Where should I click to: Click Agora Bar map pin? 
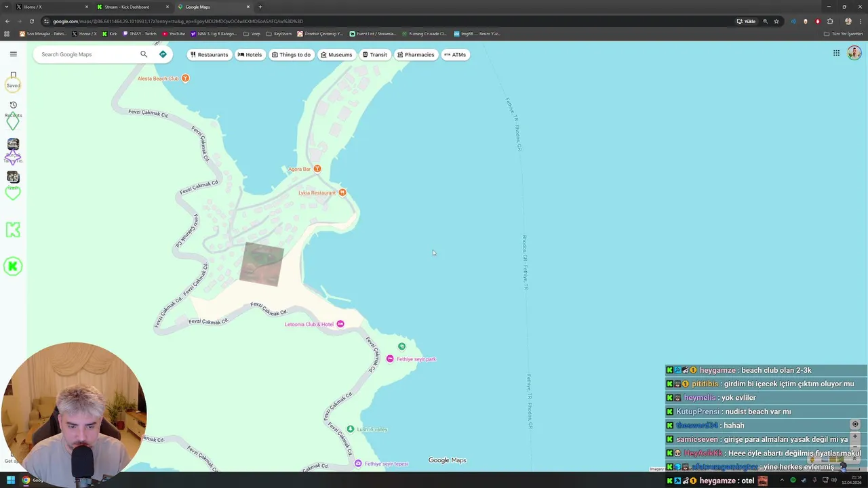point(317,168)
